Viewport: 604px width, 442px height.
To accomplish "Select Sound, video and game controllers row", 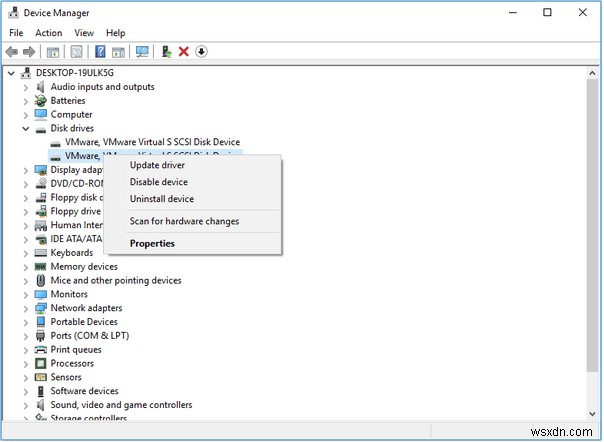I will tap(121, 405).
